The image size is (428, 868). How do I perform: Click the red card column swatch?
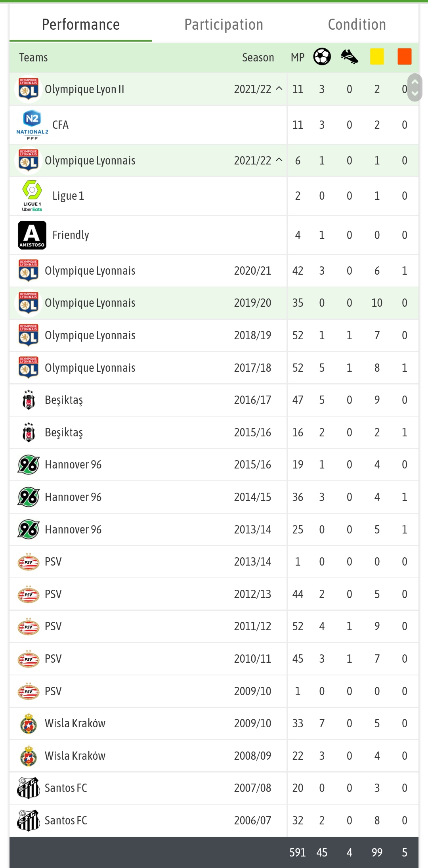405,56
